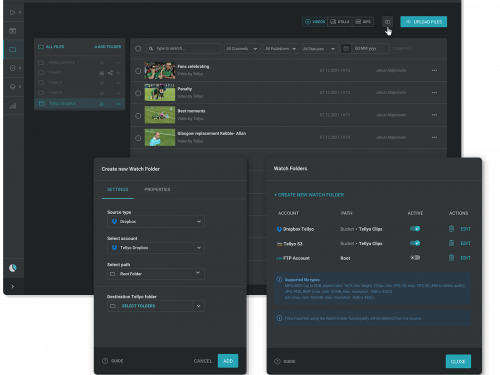Open the All Statuses dropdown

point(320,49)
